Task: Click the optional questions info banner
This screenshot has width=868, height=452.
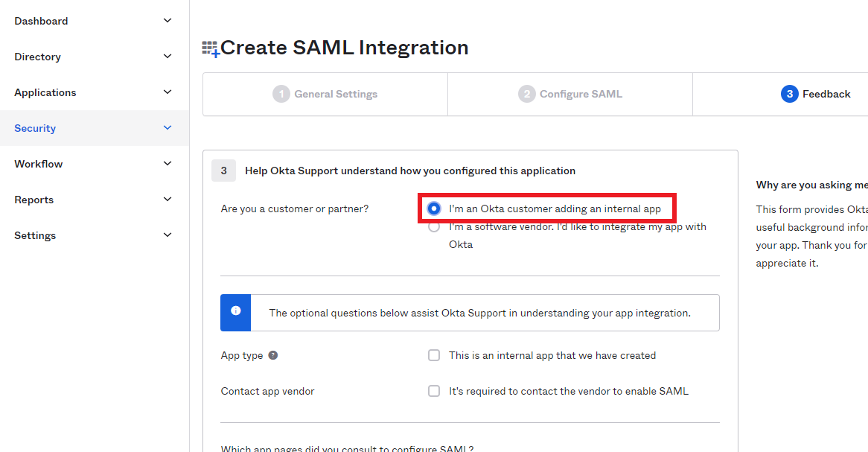Action: coord(486,313)
